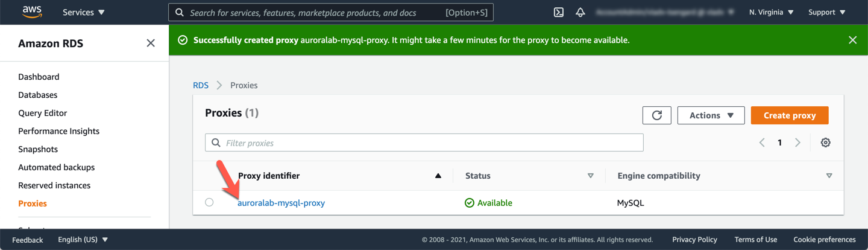This screenshot has height=250, width=868.
Task: Refresh the proxies list
Action: point(656,115)
